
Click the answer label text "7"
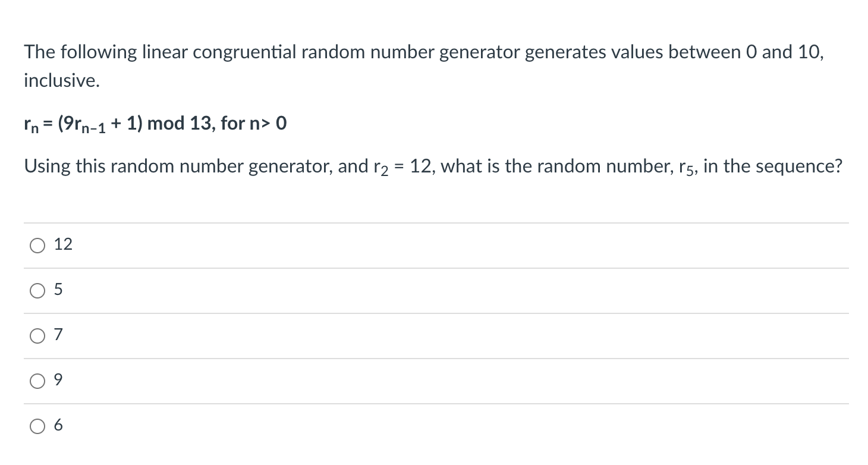[58, 335]
